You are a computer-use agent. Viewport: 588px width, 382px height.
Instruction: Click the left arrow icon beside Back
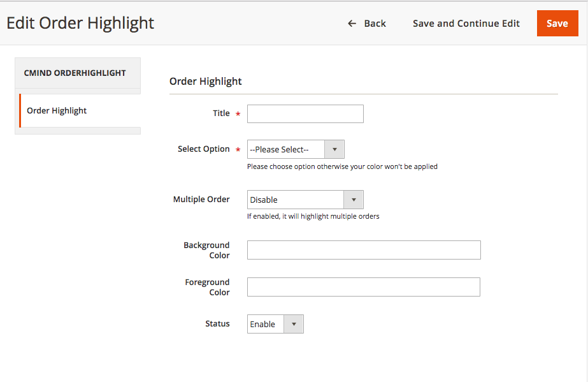(x=352, y=24)
